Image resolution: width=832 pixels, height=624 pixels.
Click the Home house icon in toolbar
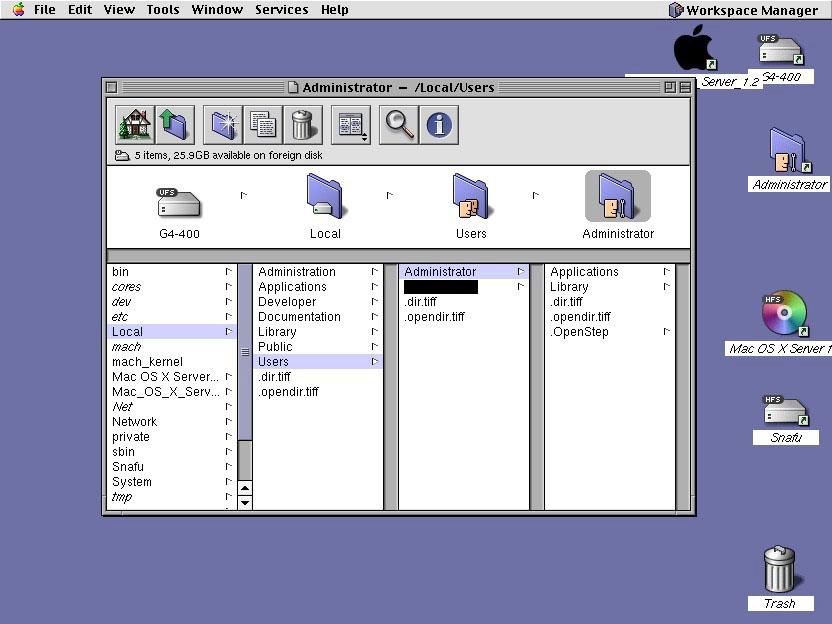tap(135, 125)
